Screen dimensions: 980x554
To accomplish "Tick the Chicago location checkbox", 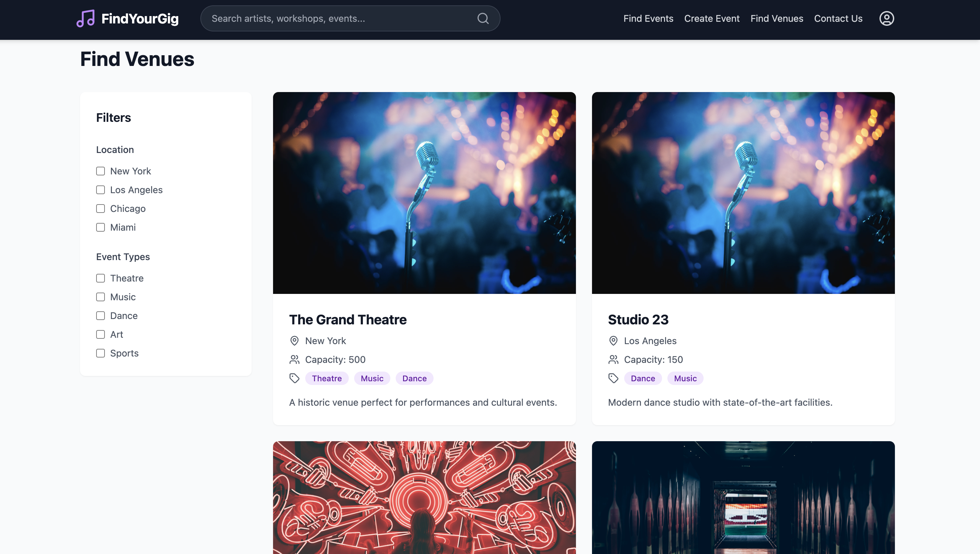I will (x=101, y=209).
